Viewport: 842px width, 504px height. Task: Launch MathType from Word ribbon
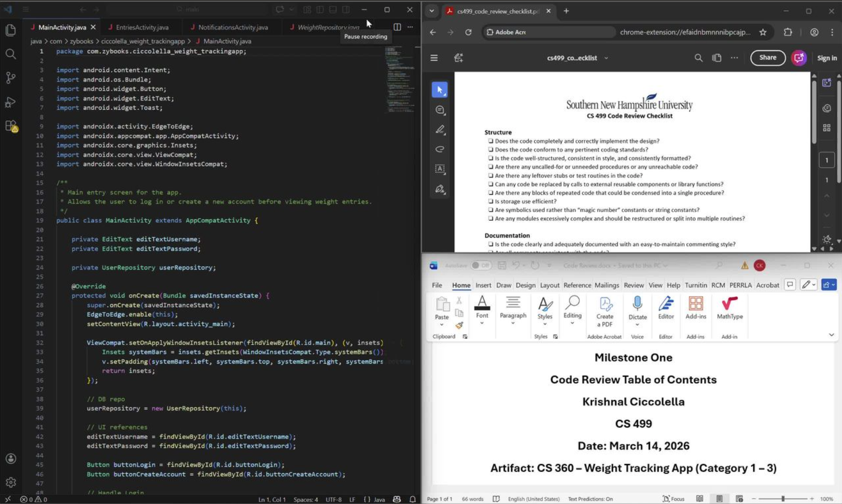pos(730,308)
